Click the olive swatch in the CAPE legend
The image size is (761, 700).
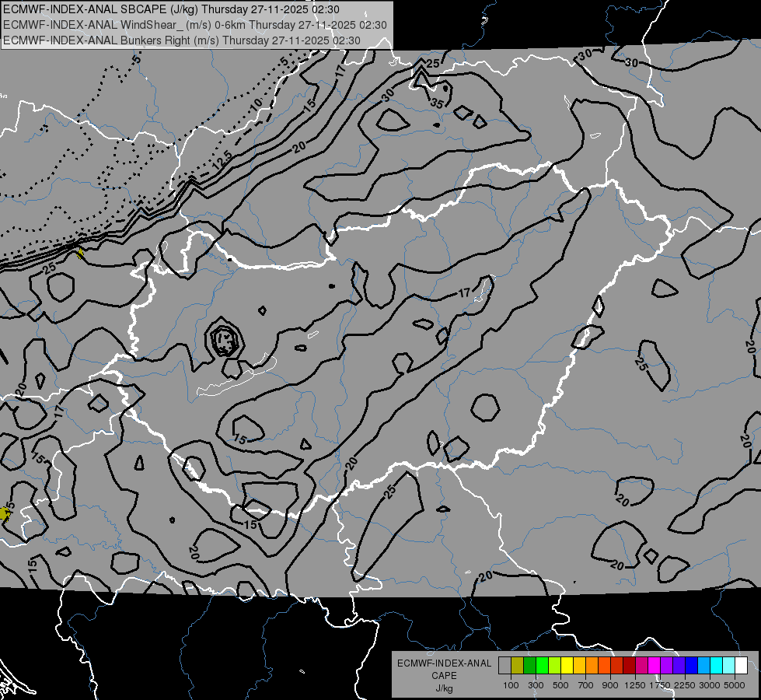coord(518,666)
